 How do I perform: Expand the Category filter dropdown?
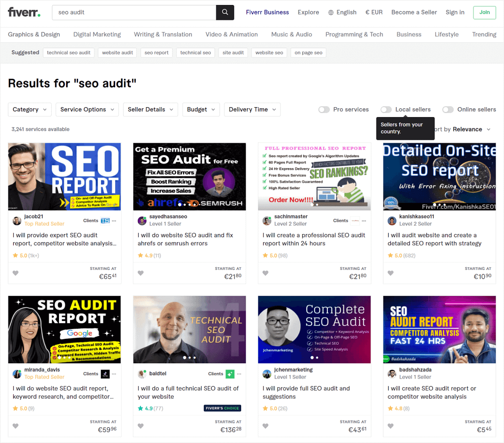(x=30, y=110)
